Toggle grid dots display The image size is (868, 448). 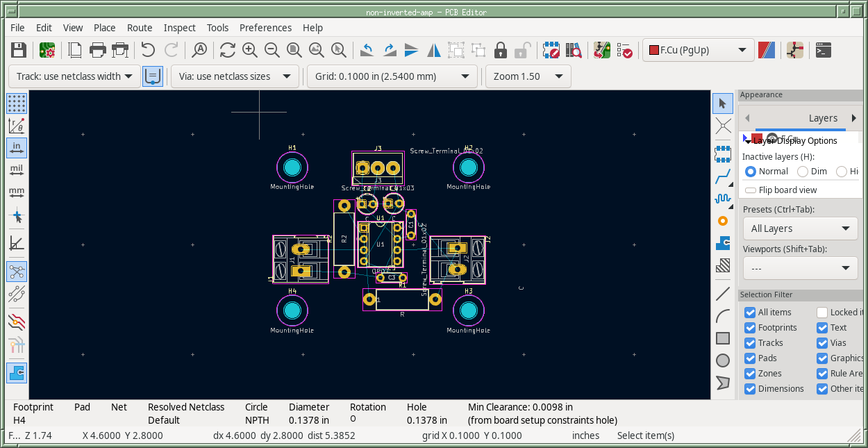click(x=17, y=103)
